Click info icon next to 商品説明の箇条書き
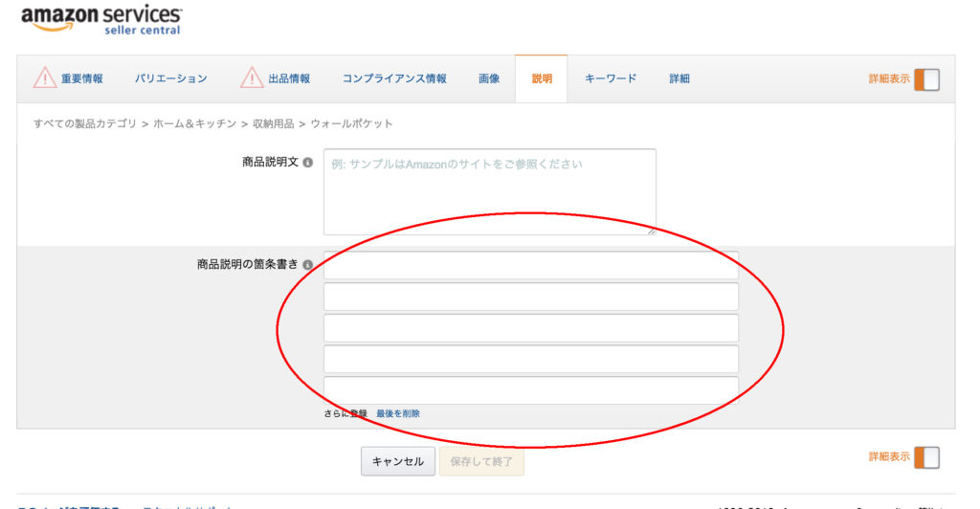This screenshot has width=980, height=509. [307, 264]
